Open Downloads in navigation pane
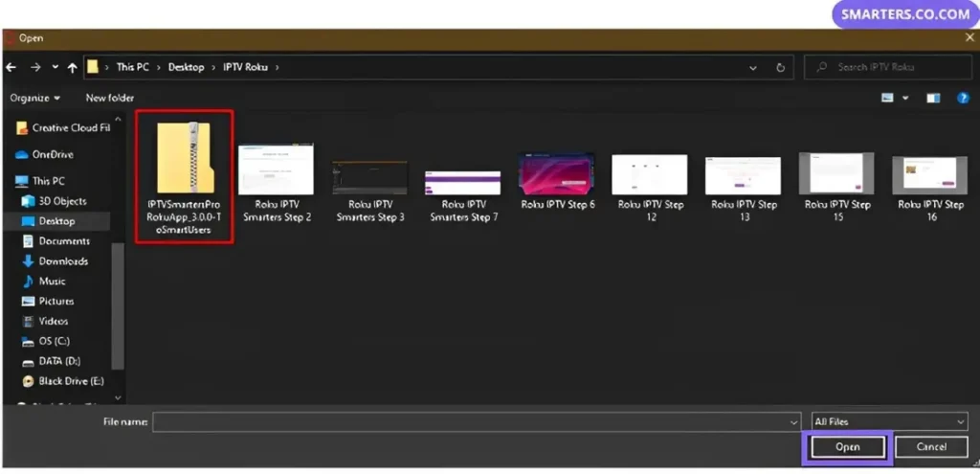The height and width of the screenshot is (474, 980). pos(55,261)
